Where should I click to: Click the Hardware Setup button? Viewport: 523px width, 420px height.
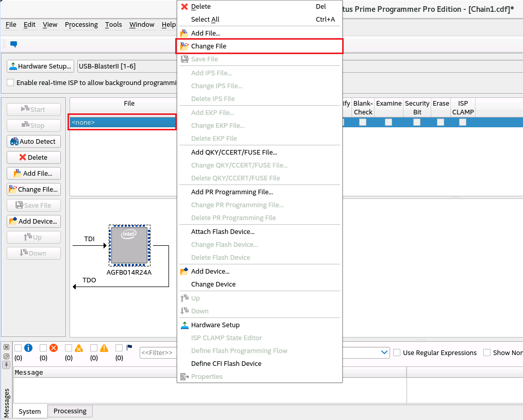(40, 66)
